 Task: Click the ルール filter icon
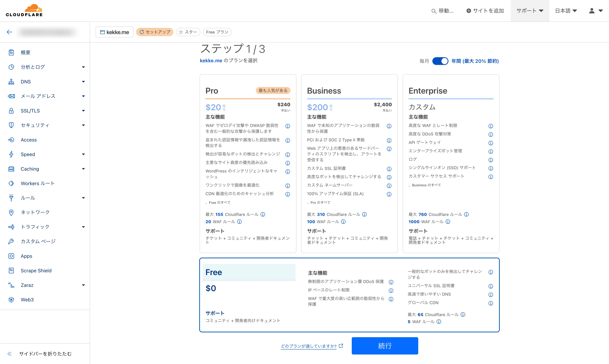(x=11, y=198)
